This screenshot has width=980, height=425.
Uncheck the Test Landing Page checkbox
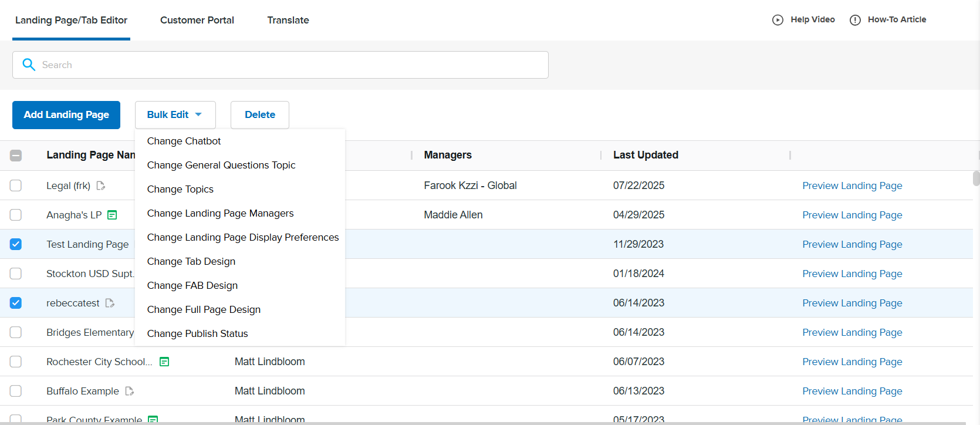coord(16,244)
